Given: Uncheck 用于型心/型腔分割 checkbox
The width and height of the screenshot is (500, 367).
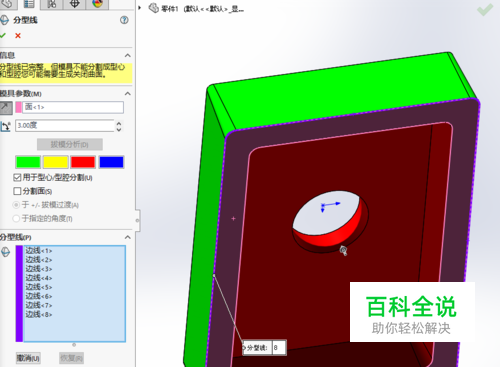Looking at the screenshot, I should point(17,178).
